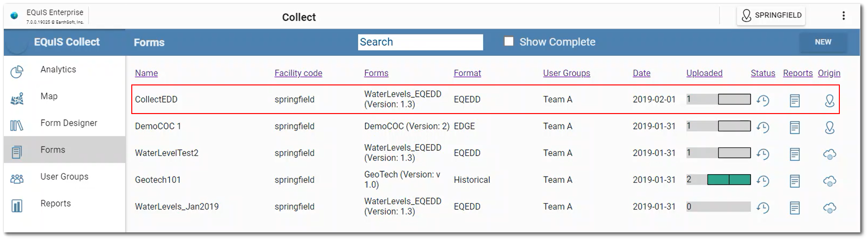
Task: View status history for DemoCOC 1
Action: pyautogui.click(x=763, y=127)
